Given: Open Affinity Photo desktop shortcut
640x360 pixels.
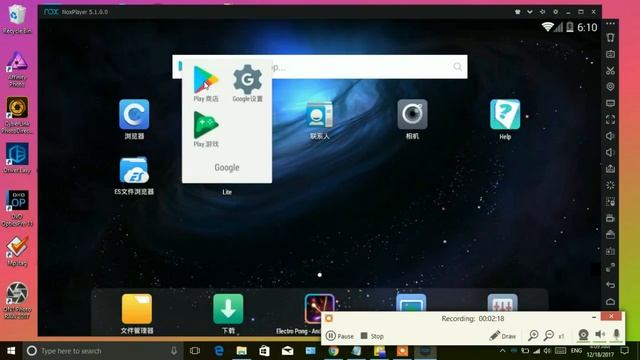Looking at the screenshot, I should coord(17,69).
